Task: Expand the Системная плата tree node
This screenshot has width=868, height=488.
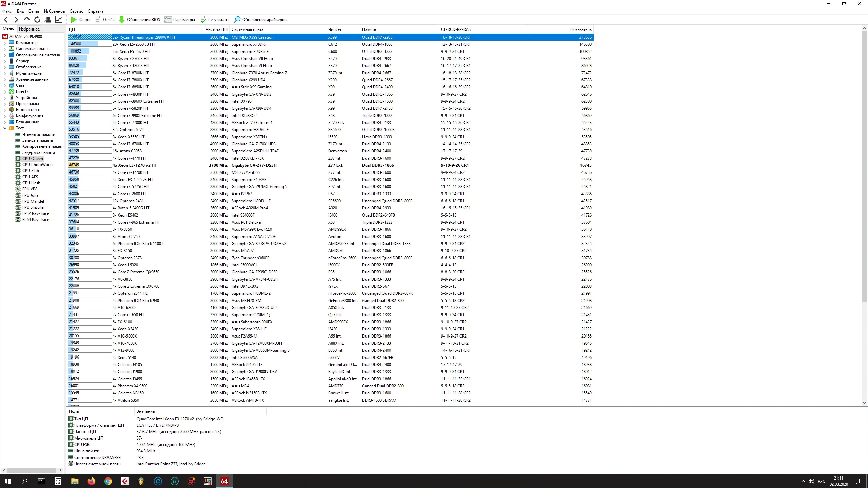Action: tap(5, 49)
